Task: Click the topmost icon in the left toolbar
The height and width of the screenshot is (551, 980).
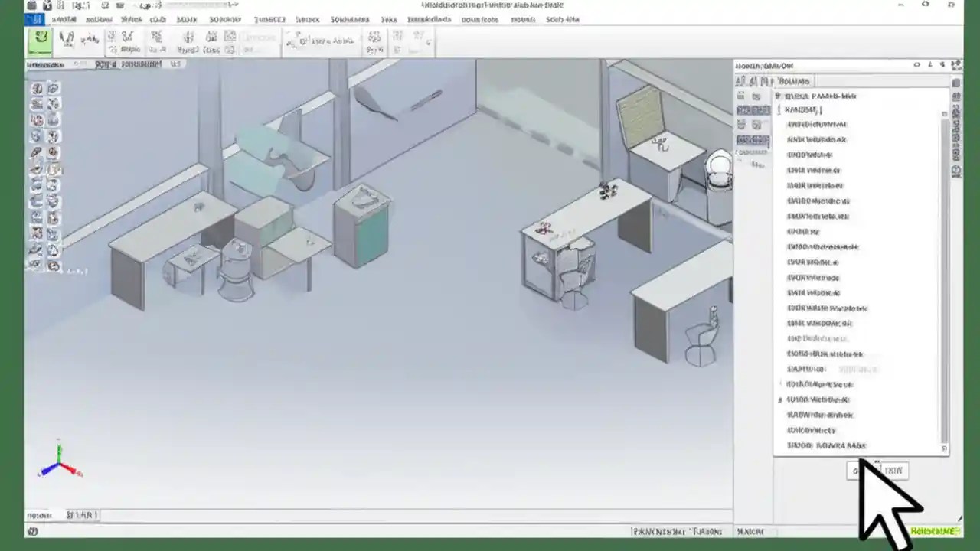Action: [36, 88]
